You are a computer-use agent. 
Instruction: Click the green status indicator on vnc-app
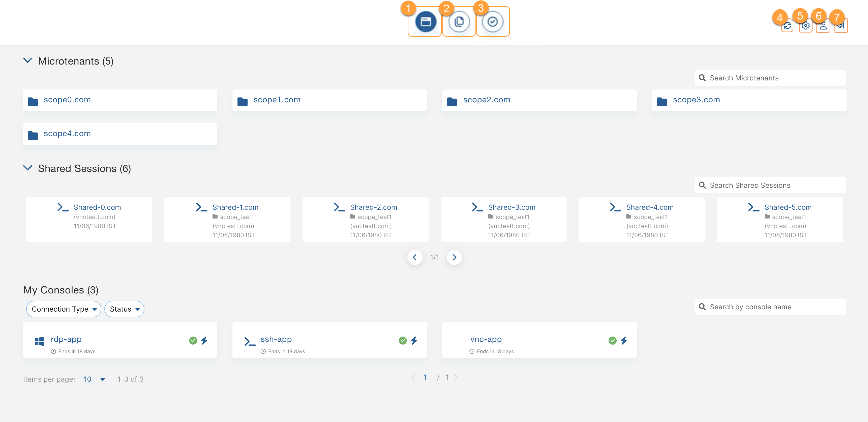pyautogui.click(x=612, y=340)
